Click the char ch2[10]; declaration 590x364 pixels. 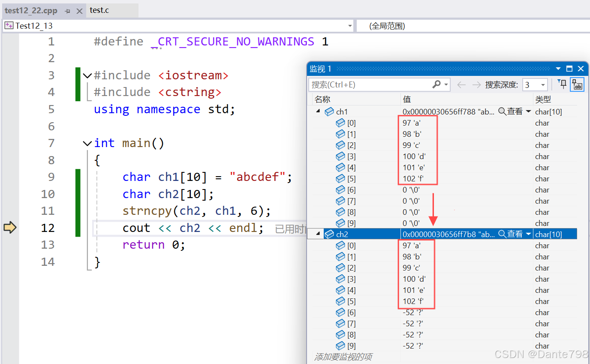(168, 194)
